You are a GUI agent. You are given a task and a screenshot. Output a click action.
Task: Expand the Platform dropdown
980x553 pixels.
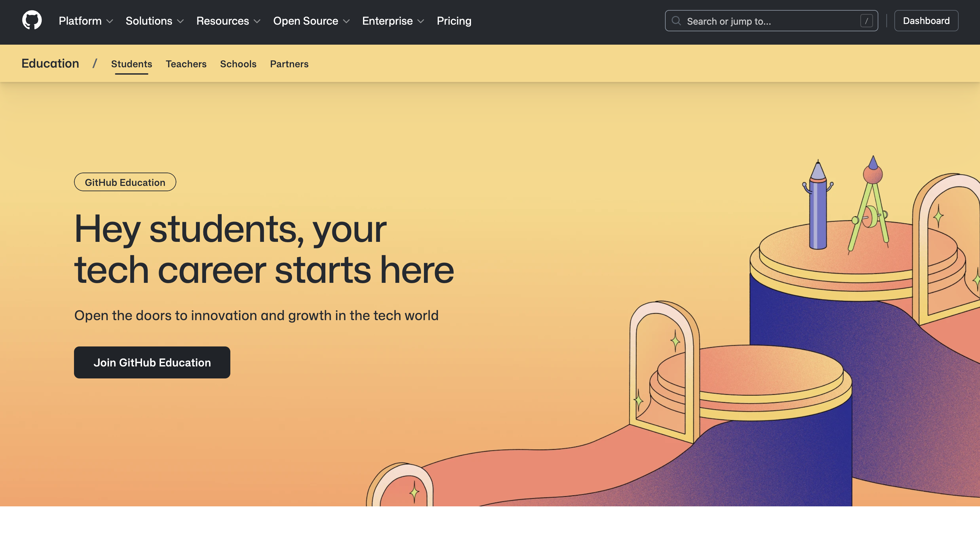(x=85, y=21)
